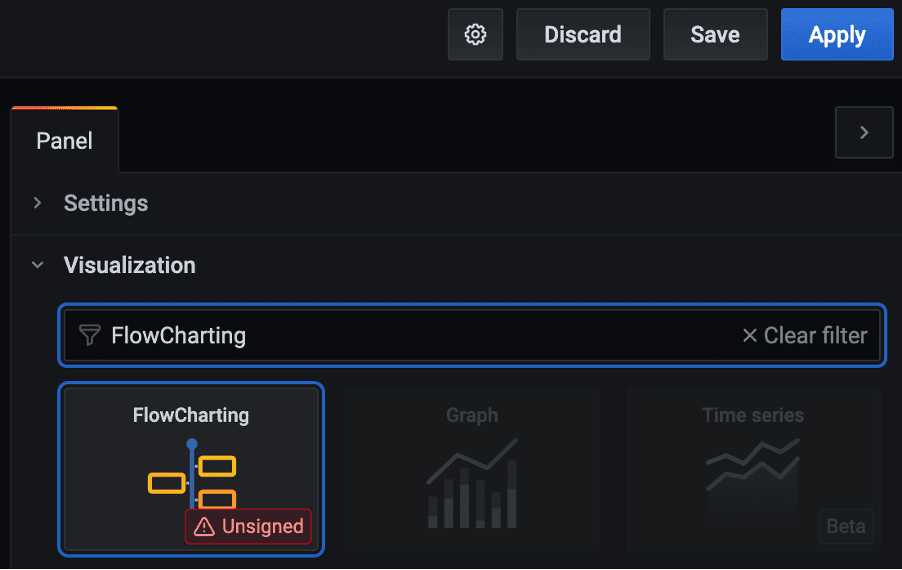Click the Graph bar chart icon
The image size is (902, 570).
(472, 483)
